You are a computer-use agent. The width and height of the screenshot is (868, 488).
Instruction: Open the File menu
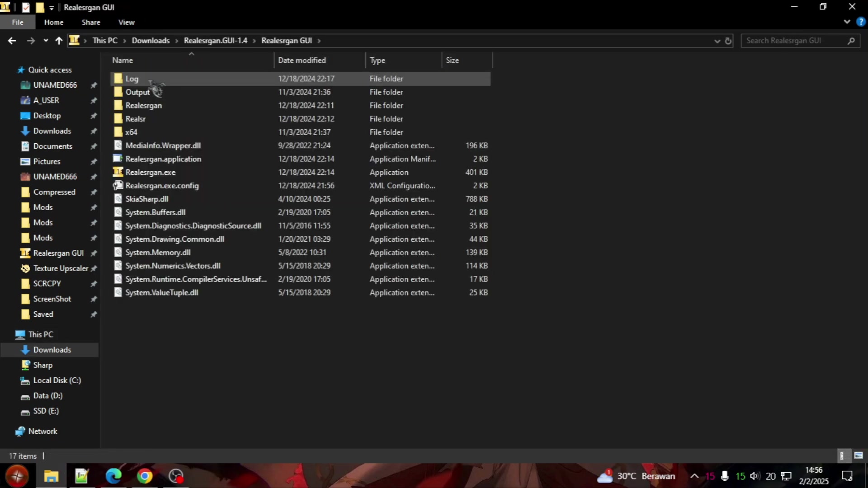18,22
